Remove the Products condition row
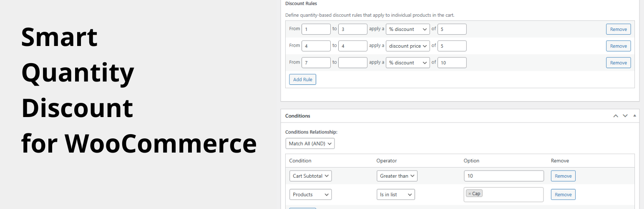The image size is (644, 209). click(563, 194)
